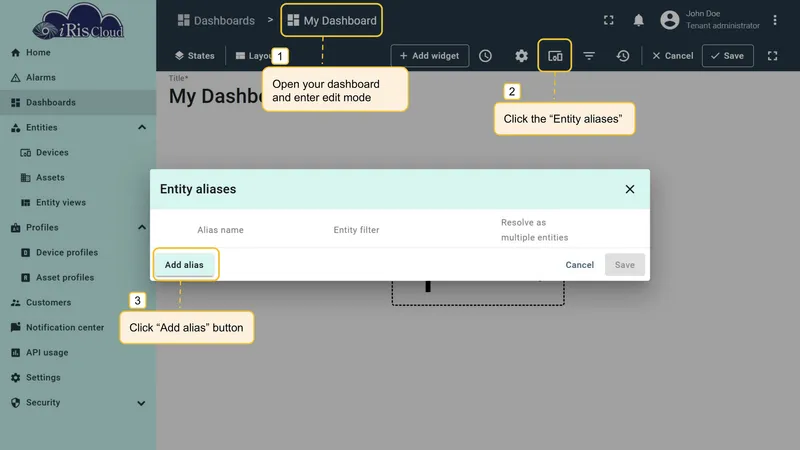
Task: Toggle fullscreen icon in top bar
Action: point(609,20)
